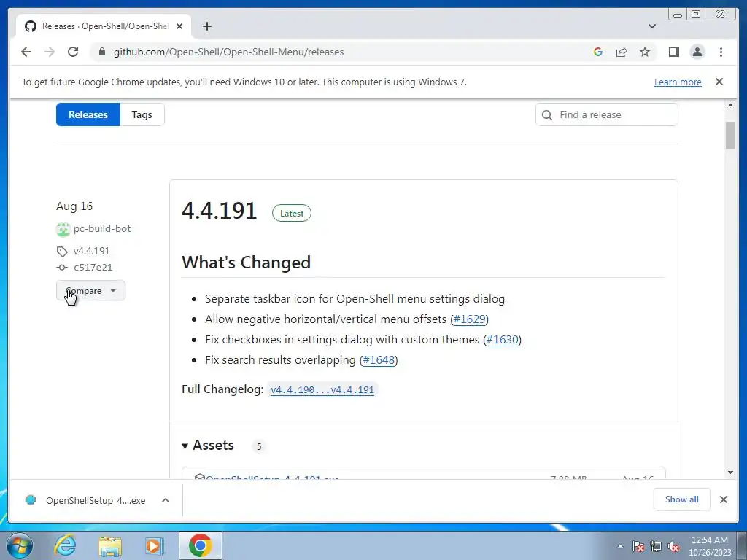Click the scrollbar up arrow
Viewport: 747px width, 560px height.
click(730, 105)
